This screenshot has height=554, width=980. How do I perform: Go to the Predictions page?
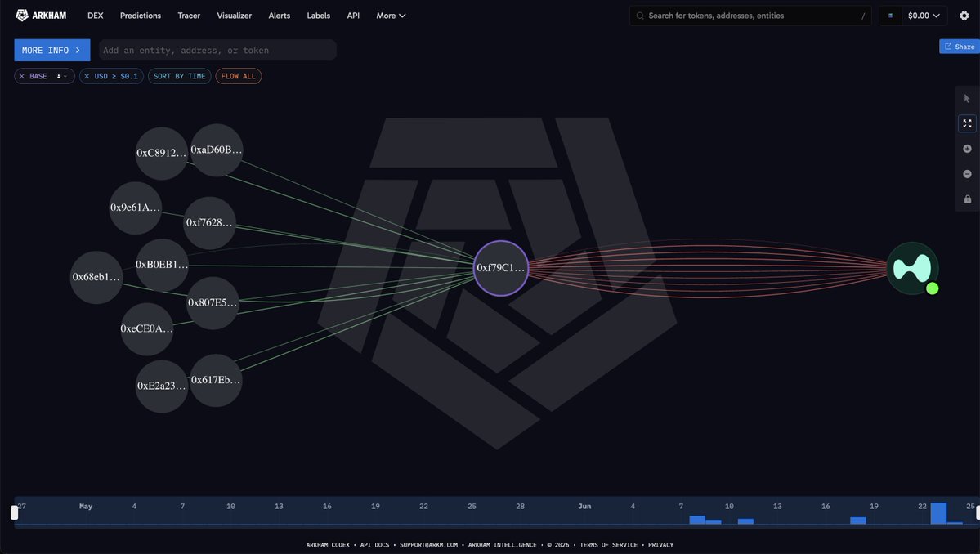pos(140,16)
